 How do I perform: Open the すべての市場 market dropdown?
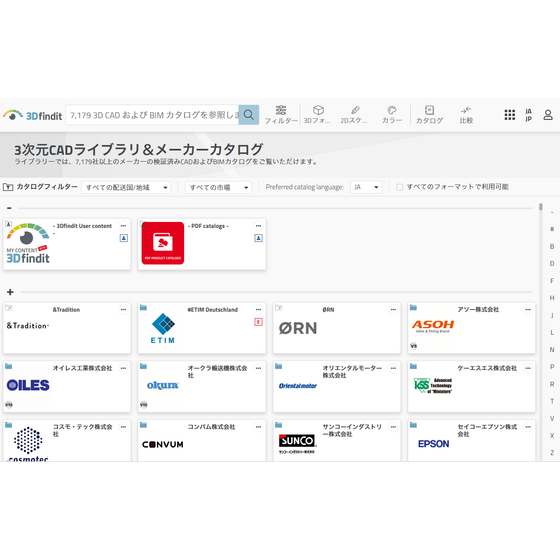218,187
